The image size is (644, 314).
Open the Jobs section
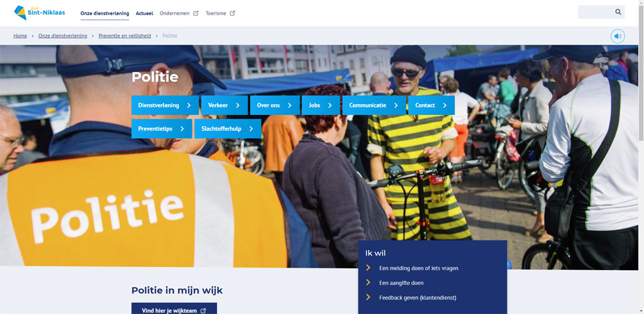pos(321,106)
